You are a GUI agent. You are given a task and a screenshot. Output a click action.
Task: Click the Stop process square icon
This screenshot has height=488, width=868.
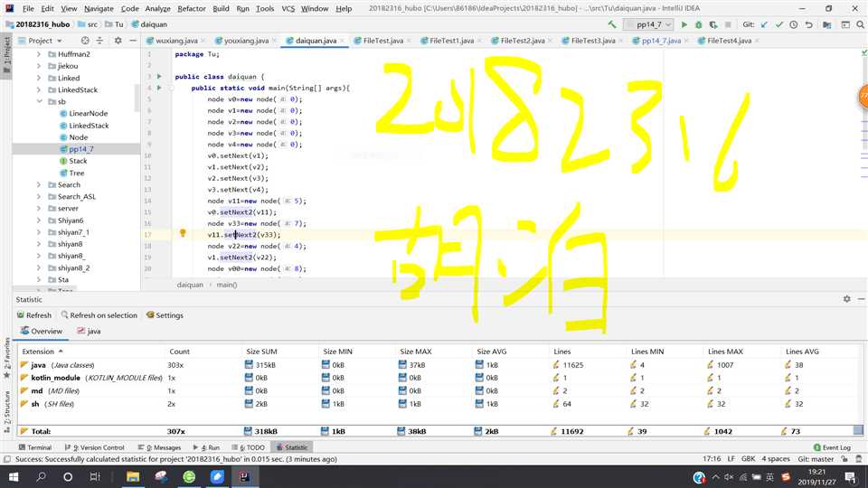point(728,24)
